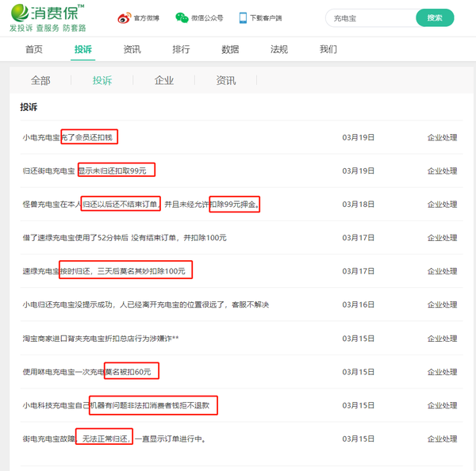
Task: Click 企业处理 status for 街电充电宝故障 row
Action: click(443, 438)
